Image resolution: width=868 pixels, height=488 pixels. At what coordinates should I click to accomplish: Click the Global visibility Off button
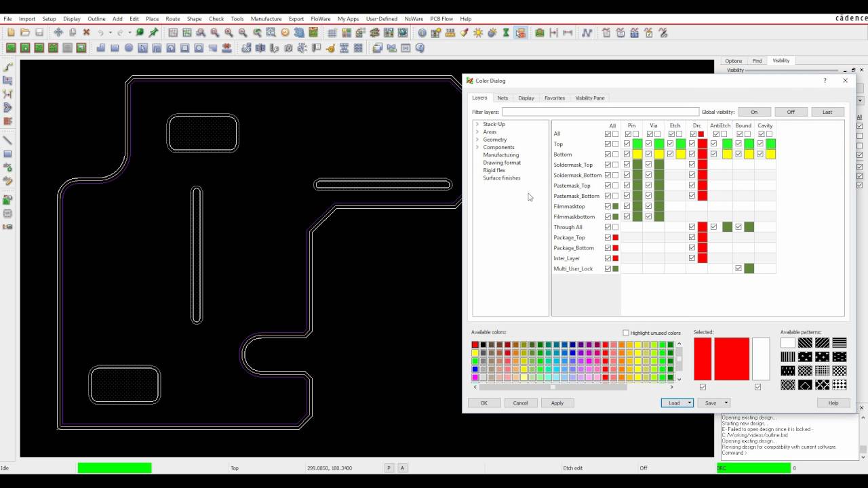click(791, 112)
